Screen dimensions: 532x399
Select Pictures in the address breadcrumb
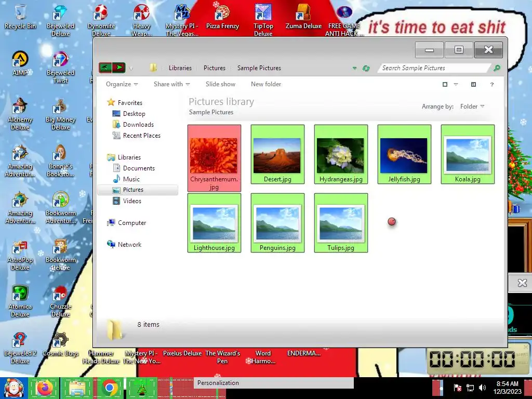point(215,68)
